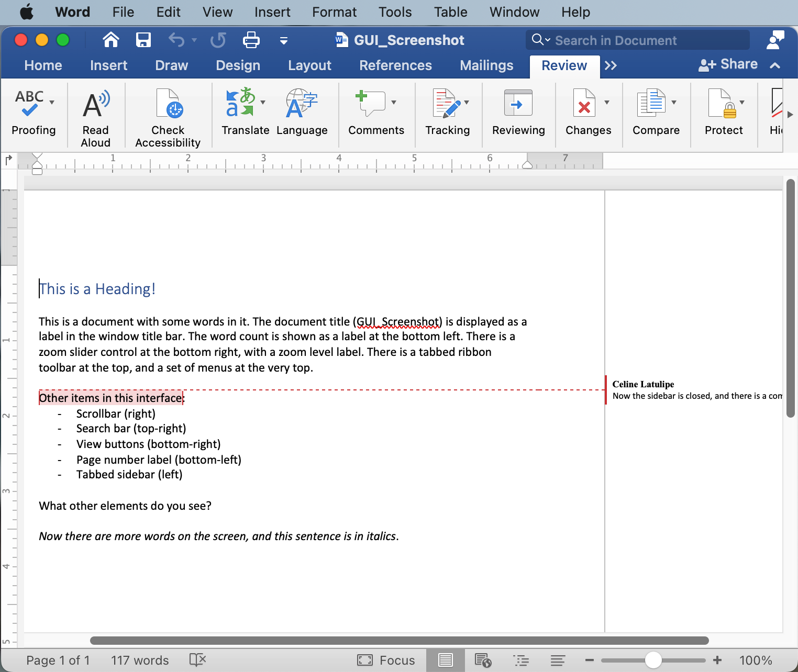Click the Share button

(728, 64)
